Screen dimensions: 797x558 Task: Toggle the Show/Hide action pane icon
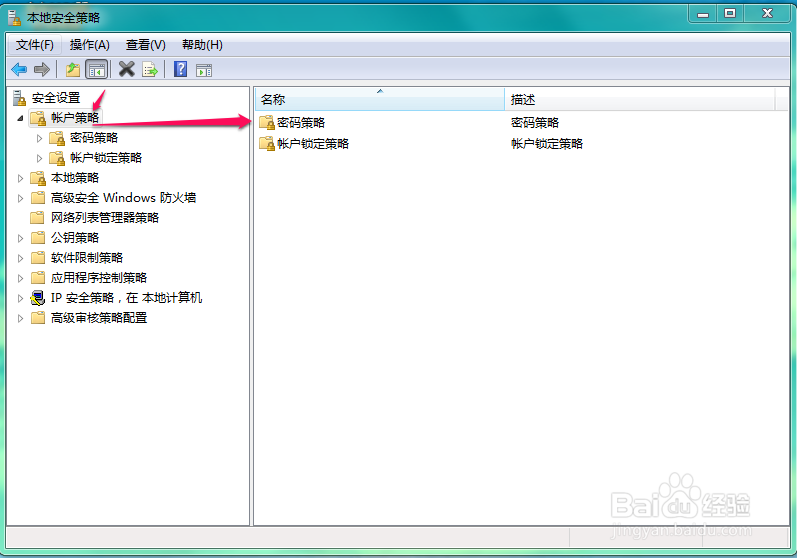point(204,70)
